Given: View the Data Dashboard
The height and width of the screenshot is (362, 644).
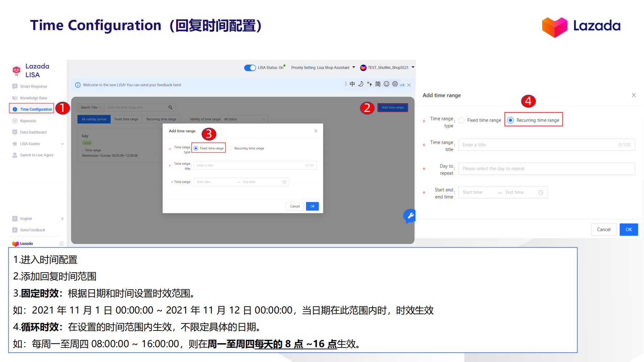Looking at the screenshot, I should 33,132.
